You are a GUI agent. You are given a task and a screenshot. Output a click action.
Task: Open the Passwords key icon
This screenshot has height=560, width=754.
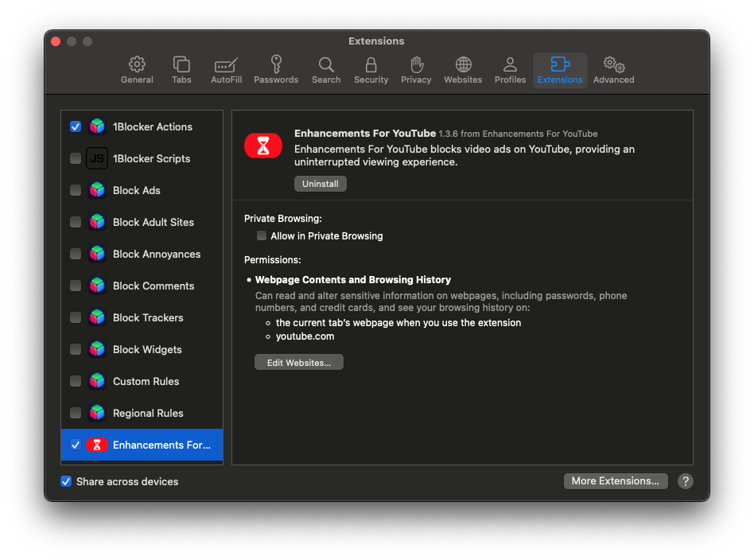276,64
